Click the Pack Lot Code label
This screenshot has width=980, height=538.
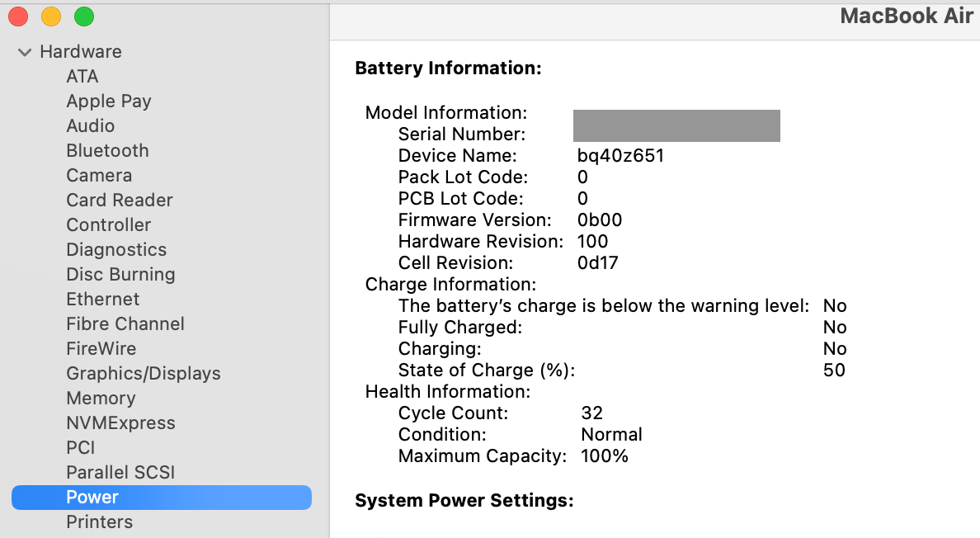click(x=463, y=177)
